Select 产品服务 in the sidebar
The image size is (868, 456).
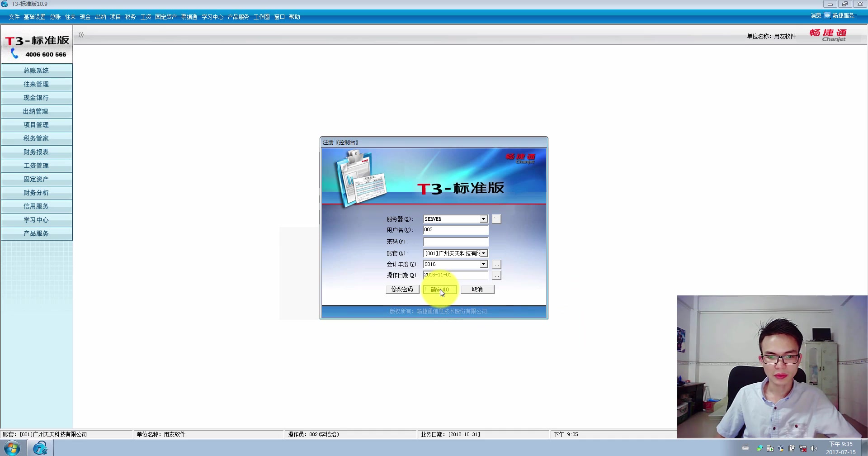point(36,233)
